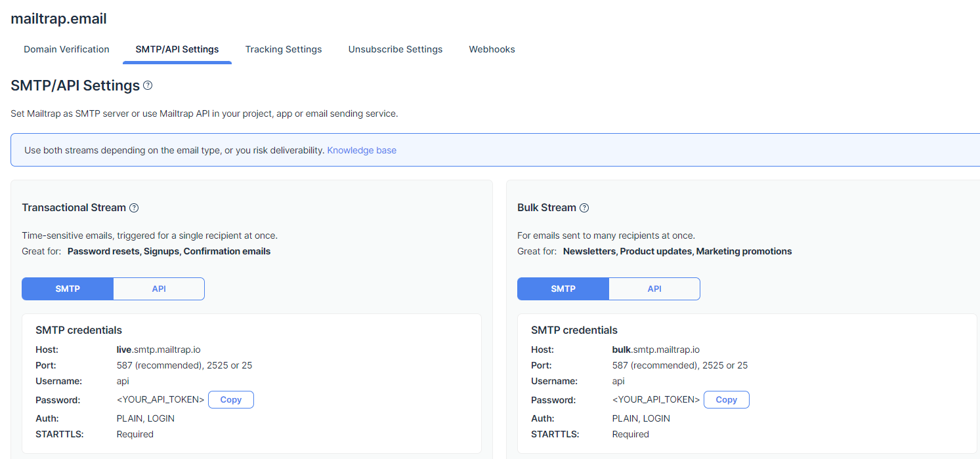Viewport: 980px width, 459px height.
Task: Go to the Tracking Settings tab
Action: click(284, 49)
